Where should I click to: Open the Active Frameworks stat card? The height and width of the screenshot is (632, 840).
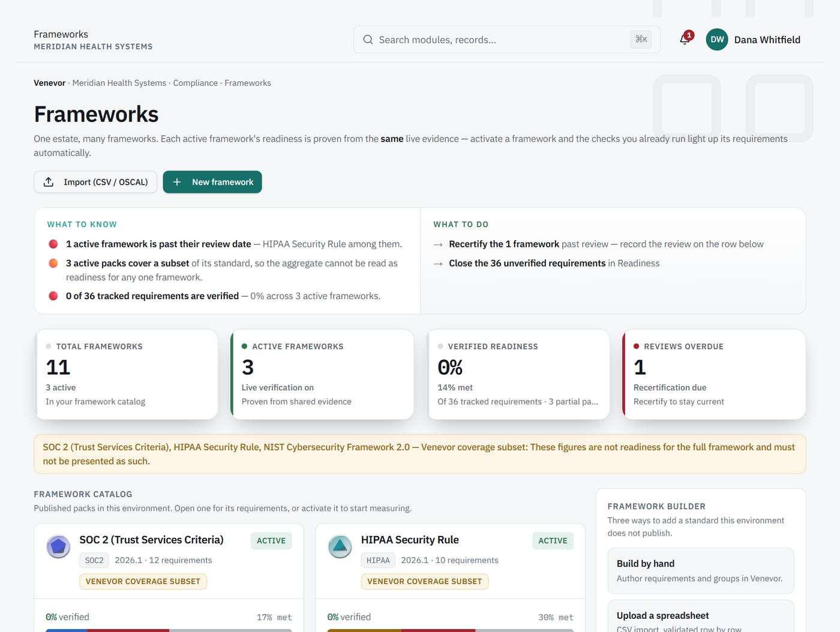tap(323, 374)
